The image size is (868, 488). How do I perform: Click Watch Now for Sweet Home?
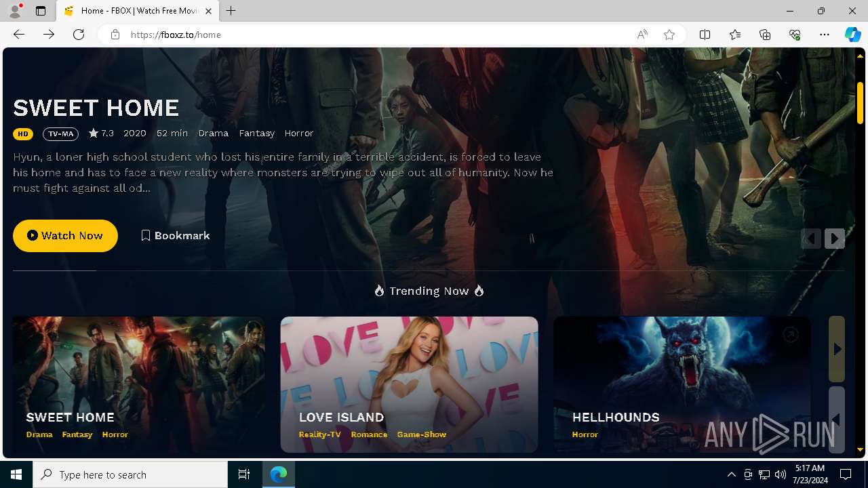click(65, 236)
